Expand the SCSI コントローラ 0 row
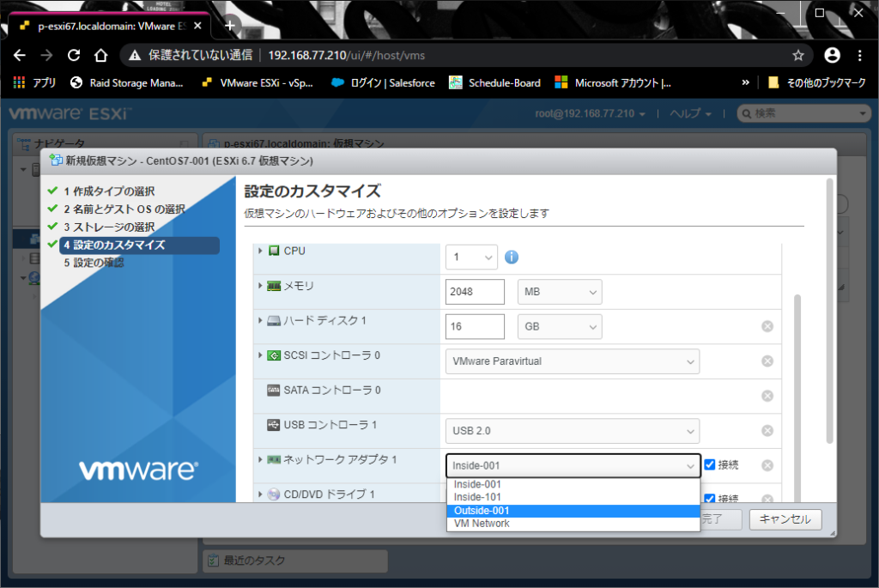 click(260, 355)
